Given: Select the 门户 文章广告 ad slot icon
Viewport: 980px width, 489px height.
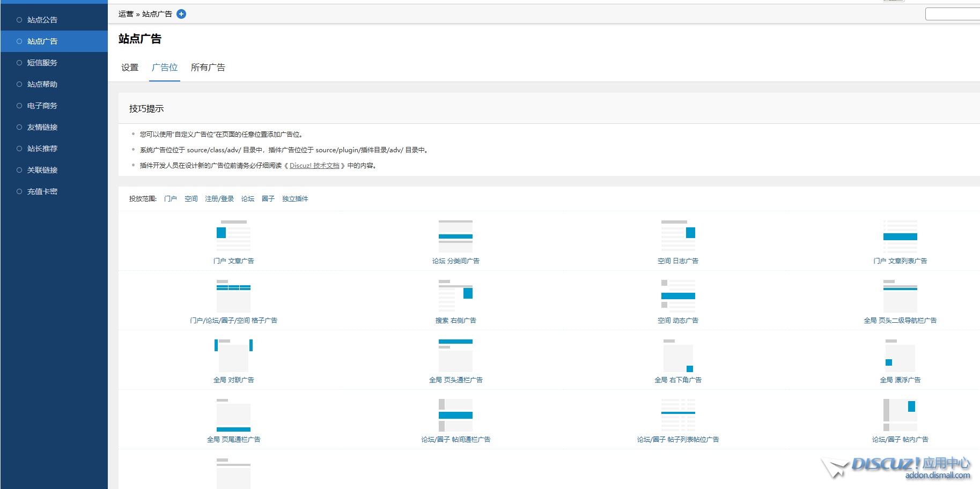Looking at the screenshot, I should click(233, 236).
